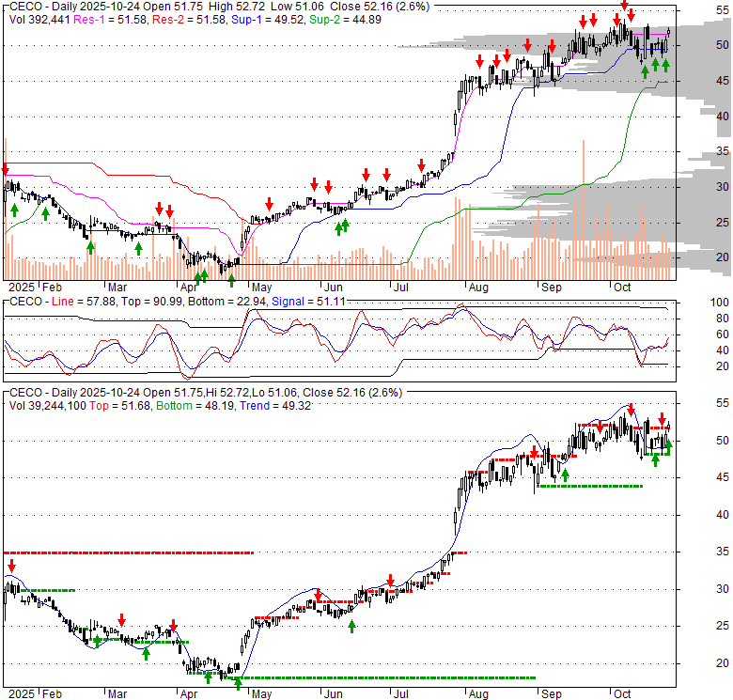The image size is (733, 700).
Task: Click the May label on top chart axis
Action: point(261,287)
